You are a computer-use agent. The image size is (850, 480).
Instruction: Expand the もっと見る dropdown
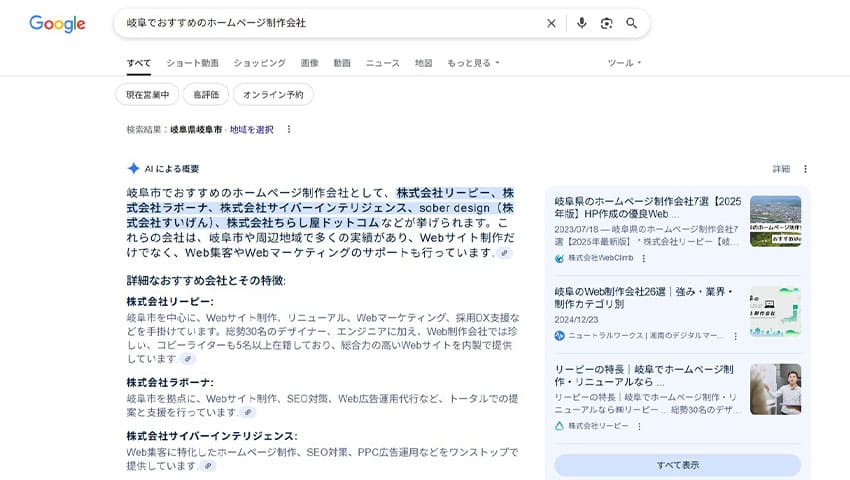point(473,63)
